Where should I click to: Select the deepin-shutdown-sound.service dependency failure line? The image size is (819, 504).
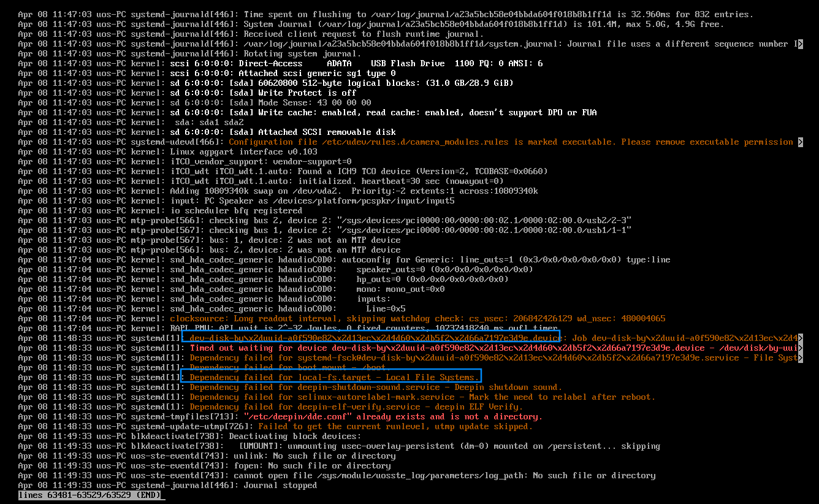pyautogui.click(x=375, y=388)
